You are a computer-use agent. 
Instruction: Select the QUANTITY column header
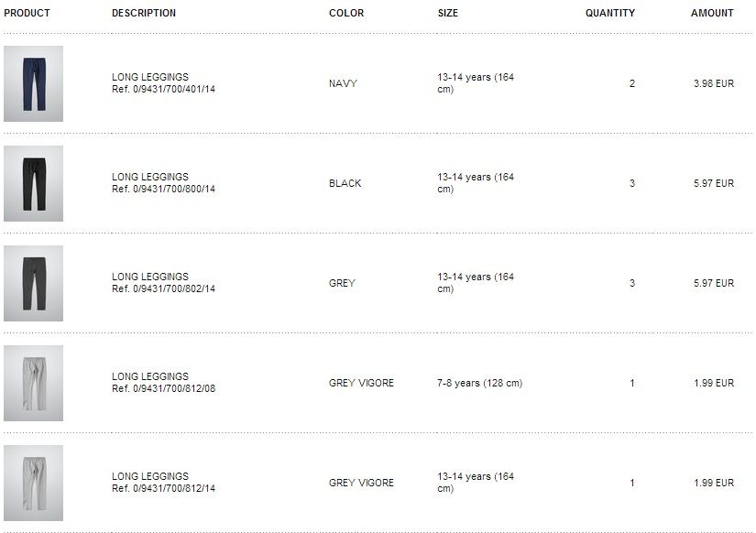610,14
